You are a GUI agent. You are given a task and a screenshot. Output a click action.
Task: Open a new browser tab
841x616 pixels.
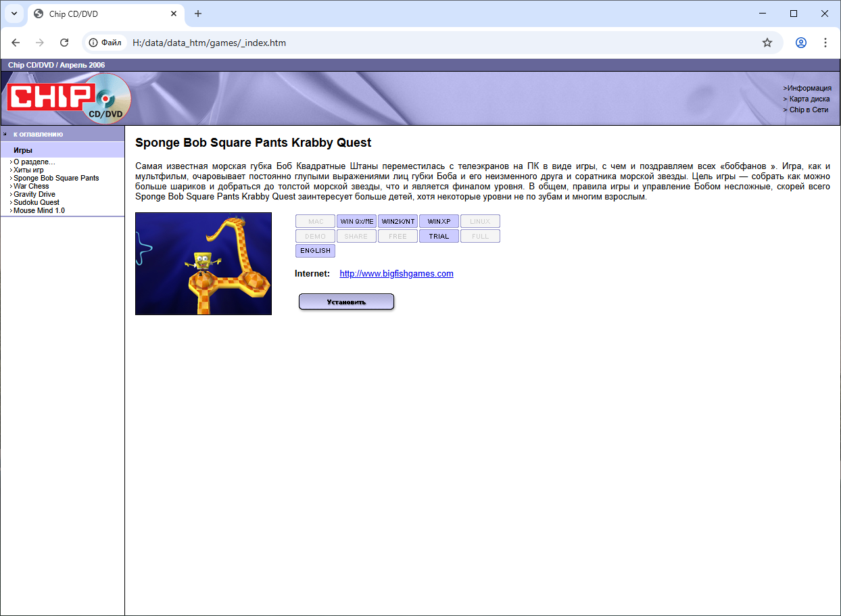pos(198,14)
